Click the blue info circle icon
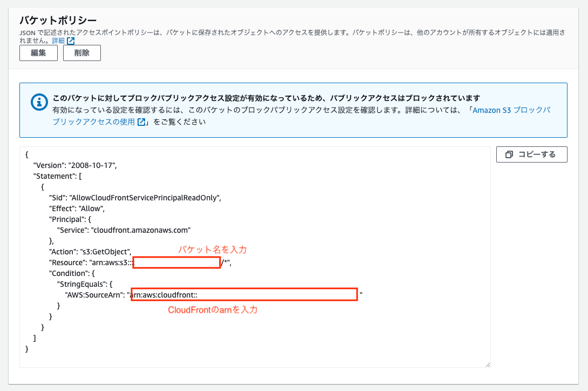 (x=39, y=102)
